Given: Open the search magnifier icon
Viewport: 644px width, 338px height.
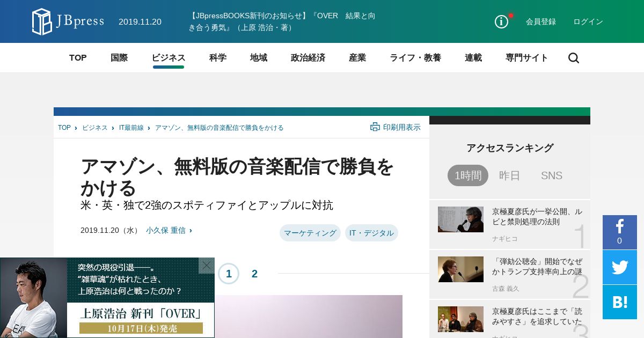Looking at the screenshot, I should click(574, 58).
